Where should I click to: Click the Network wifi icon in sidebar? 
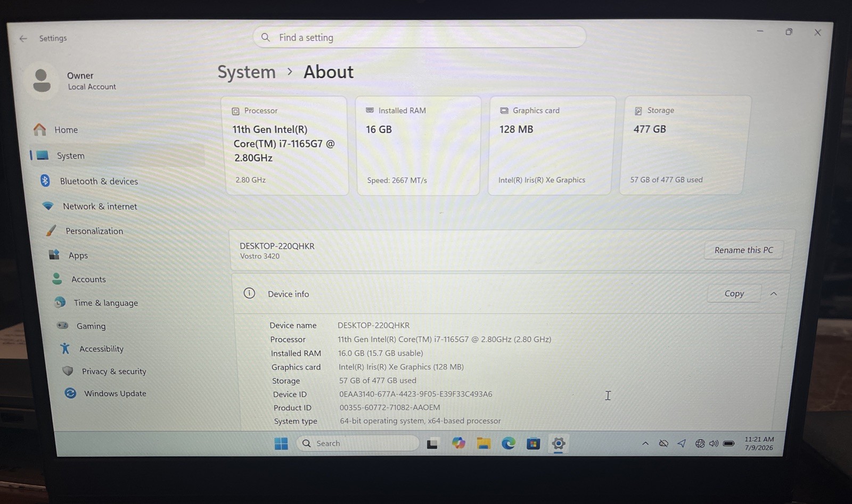tap(48, 206)
